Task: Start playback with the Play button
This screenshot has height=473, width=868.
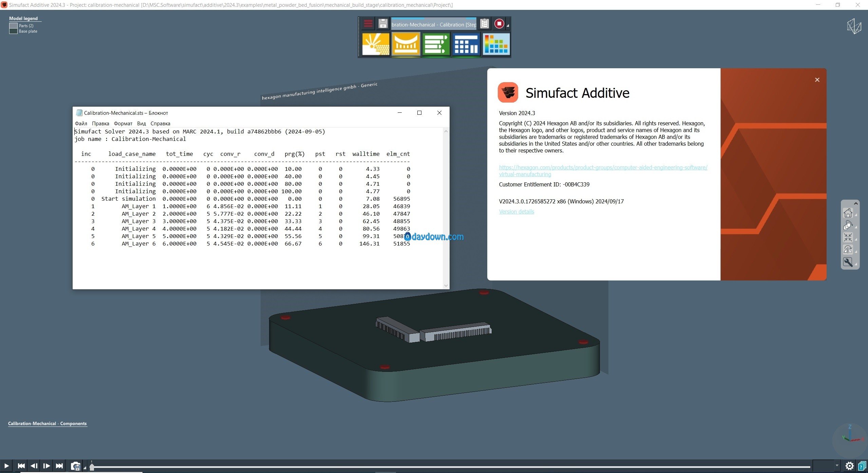Action: click(6, 466)
